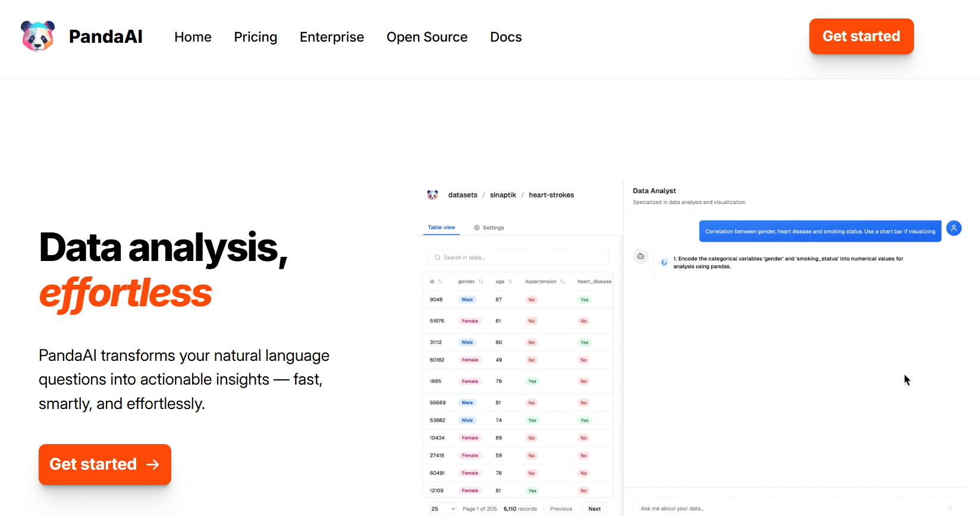Click the id cell 27419
The image size is (980, 516).
437,456
